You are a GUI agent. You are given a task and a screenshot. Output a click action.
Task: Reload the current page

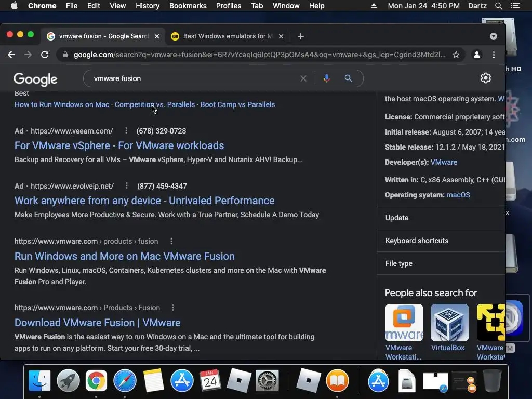click(x=45, y=55)
